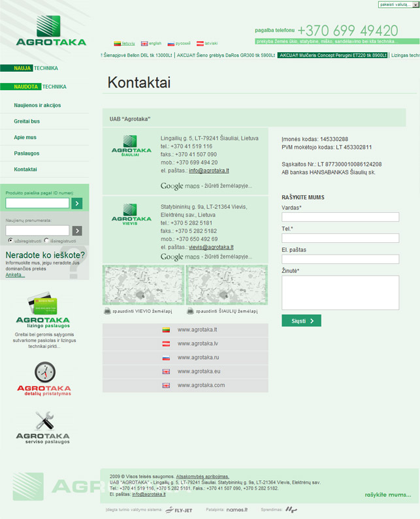
Task: Open names.lt hosting logo in footer
Action: point(237,510)
